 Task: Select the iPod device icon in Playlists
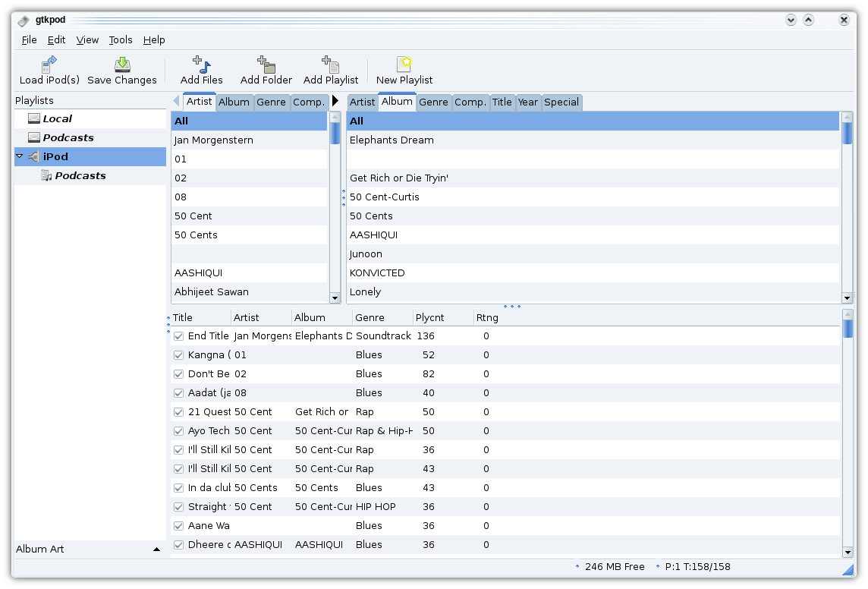pos(33,156)
